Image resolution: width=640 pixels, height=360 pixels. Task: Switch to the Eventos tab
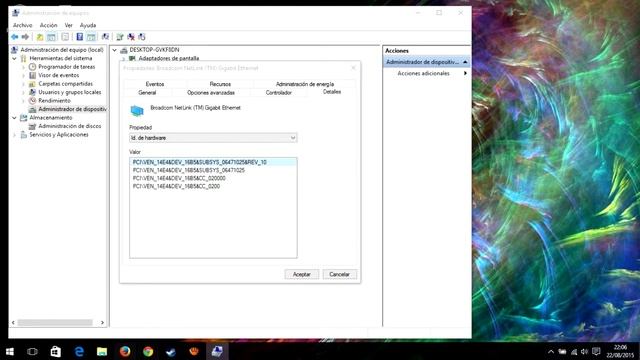coord(155,84)
